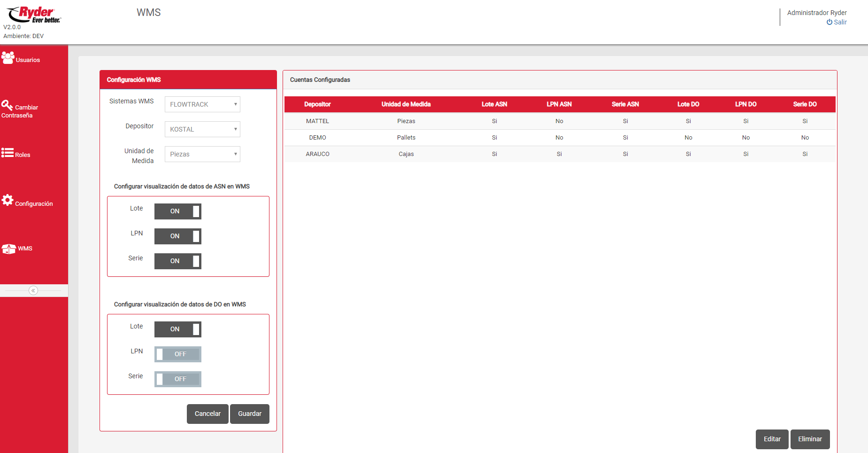Click the power icon next to Salir
Image resolution: width=868 pixels, height=453 pixels.
pyautogui.click(x=830, y=22)
